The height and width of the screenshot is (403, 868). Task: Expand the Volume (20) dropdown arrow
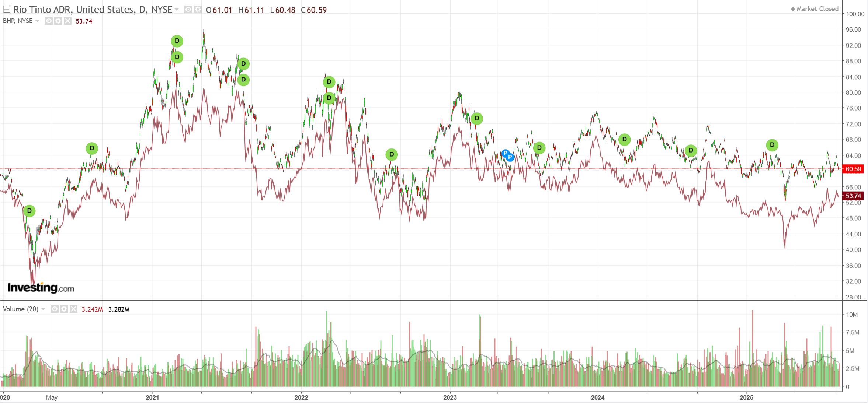tap(43, 309)
